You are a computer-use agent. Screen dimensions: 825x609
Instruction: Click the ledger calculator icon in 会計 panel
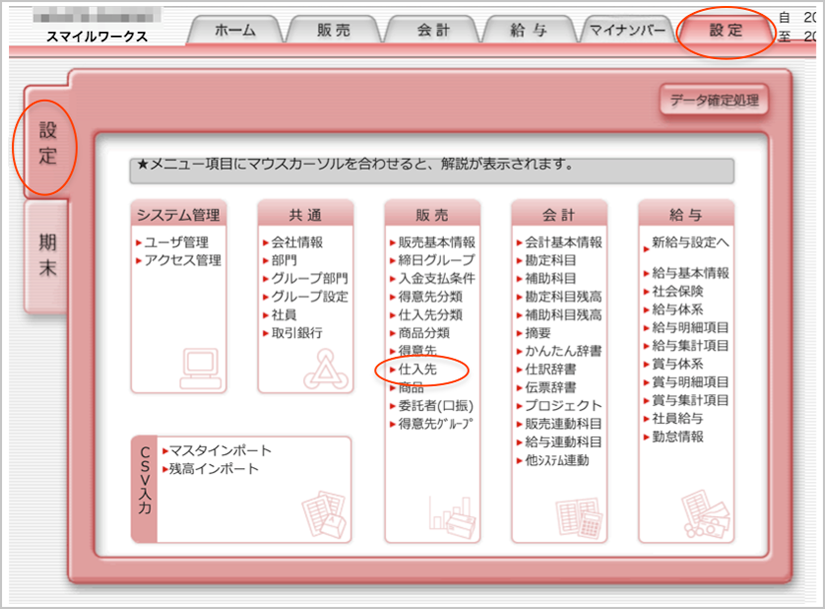(579, 518)
